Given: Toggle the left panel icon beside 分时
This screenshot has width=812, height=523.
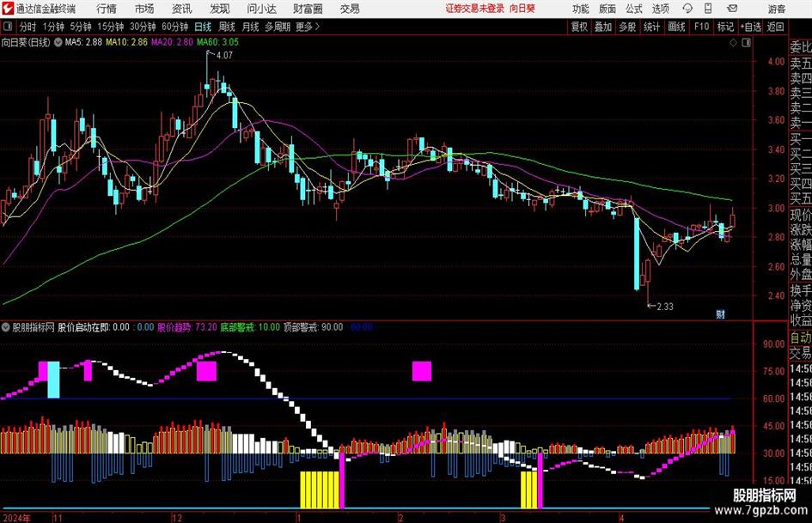Looking at the screenshot, I should coord(8,27).
